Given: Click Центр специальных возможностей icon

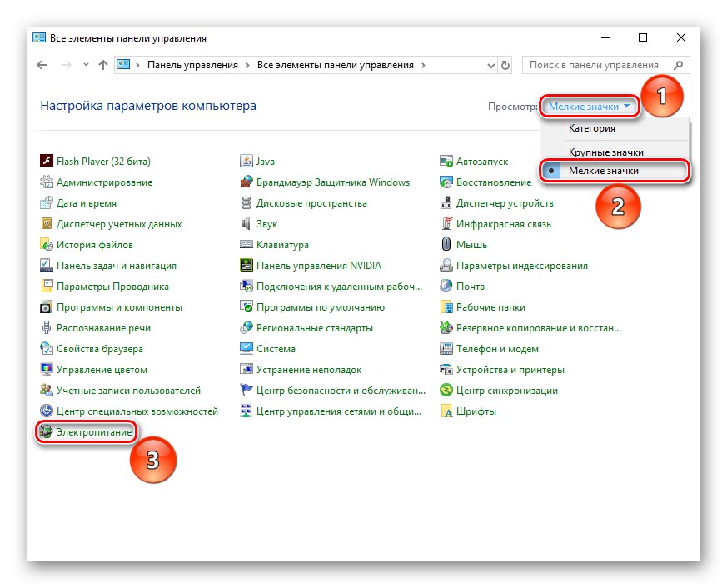Looking at the screenshot, I should tap(47, 411).
